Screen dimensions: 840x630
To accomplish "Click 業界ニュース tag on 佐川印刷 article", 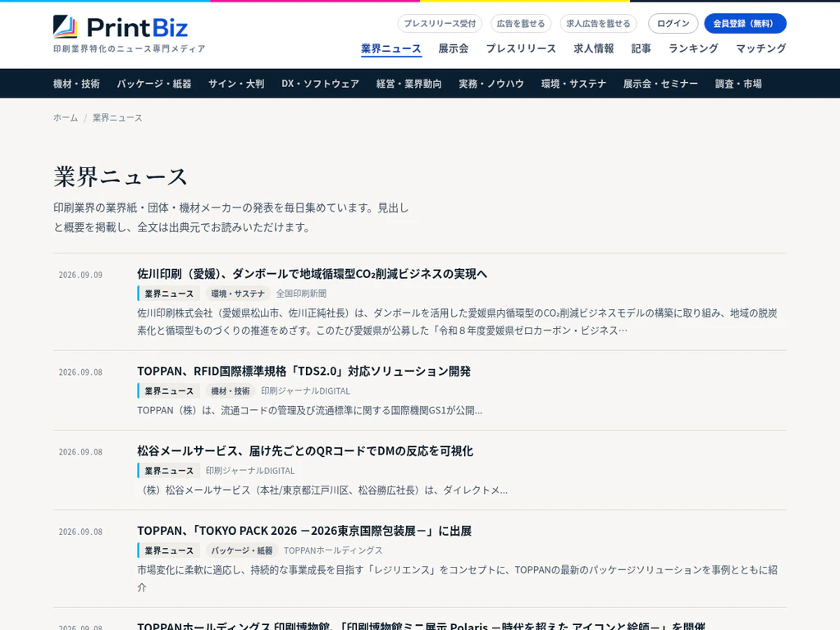I will tap(169, 294).
